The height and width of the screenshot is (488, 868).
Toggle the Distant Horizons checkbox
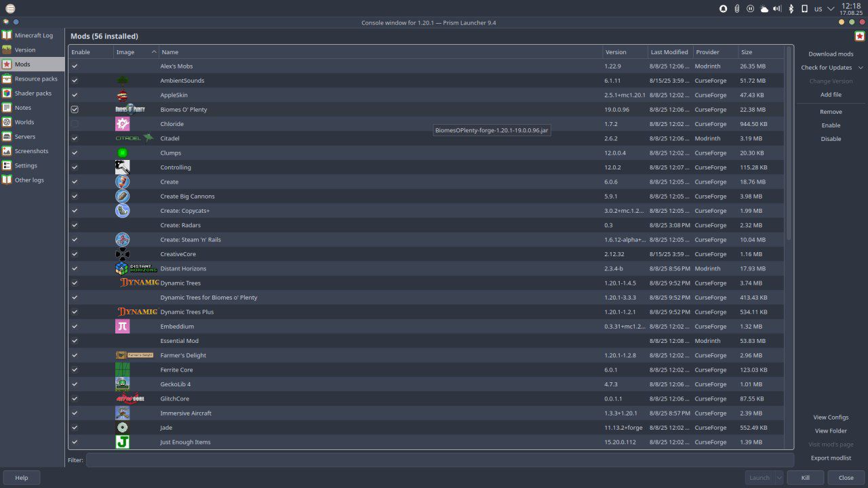tap(75, 268)
